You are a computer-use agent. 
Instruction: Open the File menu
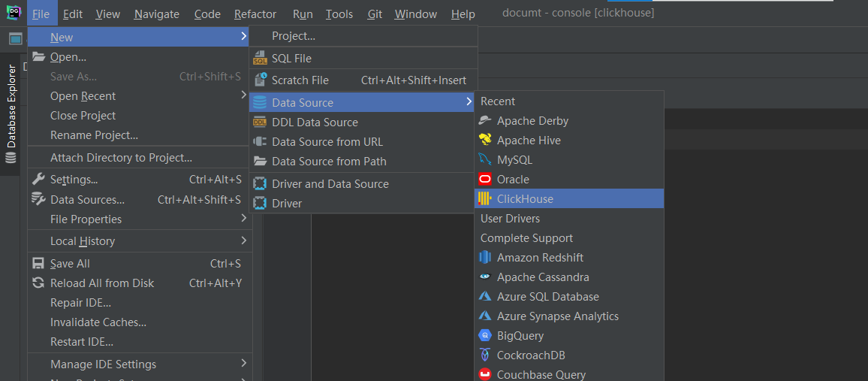(41, 14)
